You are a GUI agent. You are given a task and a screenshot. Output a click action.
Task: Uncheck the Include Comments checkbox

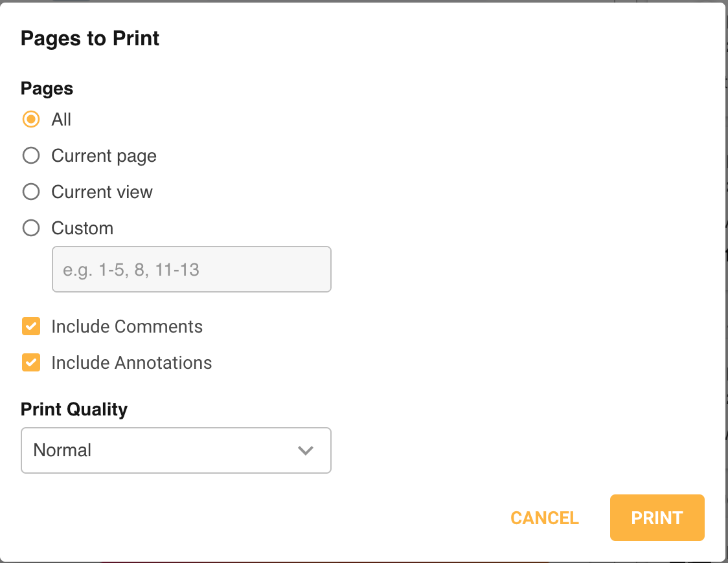[31, 326]
